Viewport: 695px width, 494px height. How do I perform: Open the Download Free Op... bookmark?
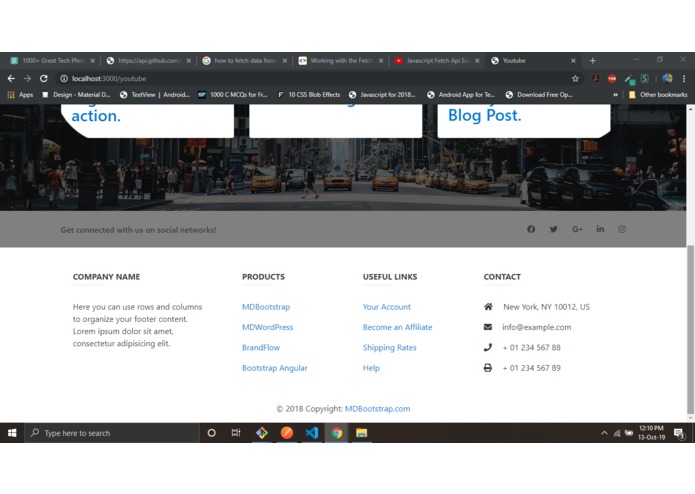tap(539, 95)
